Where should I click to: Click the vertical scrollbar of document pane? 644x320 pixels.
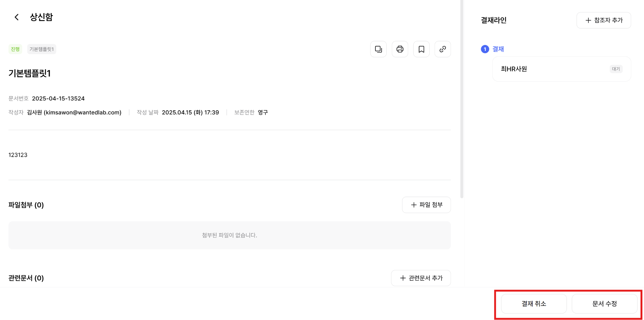(462, 99)
